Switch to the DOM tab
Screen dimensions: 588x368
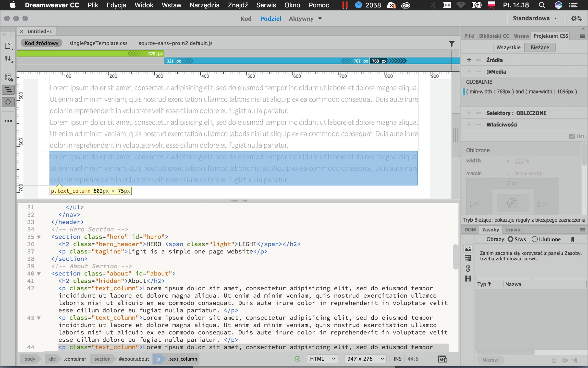click(x=470, y=229)
